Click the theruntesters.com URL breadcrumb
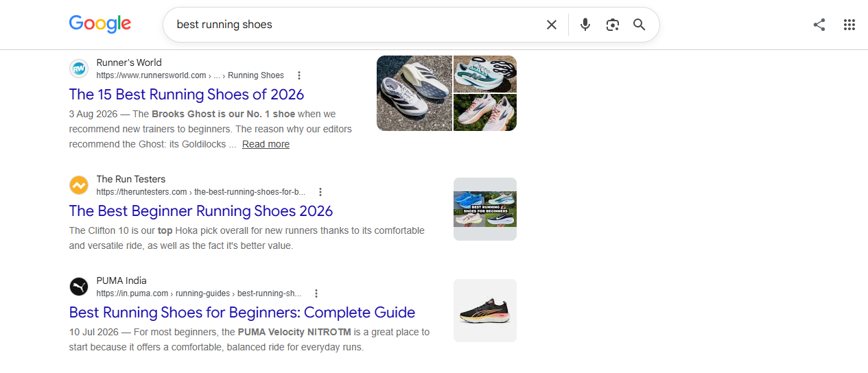The image size is (868, 373). [201, 192]
